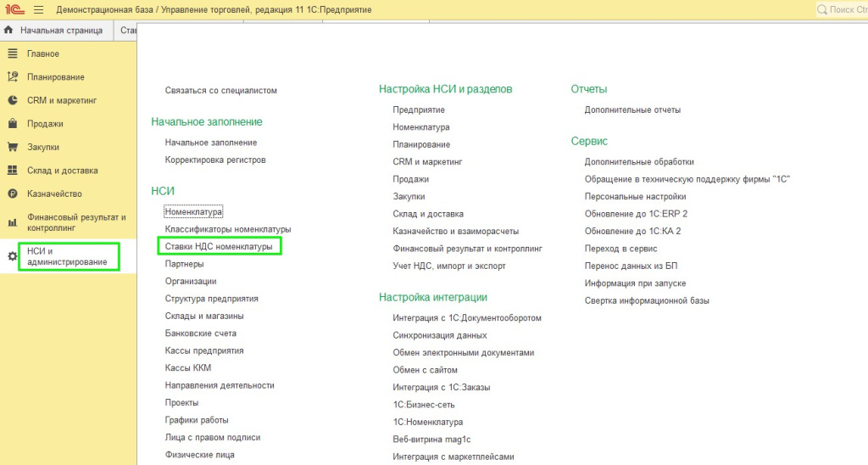This screenshot has width=868, height=465.
Task: Open Интеграция с 1С:Заказы
Action: pyautogui.click(x=442, y=388)
